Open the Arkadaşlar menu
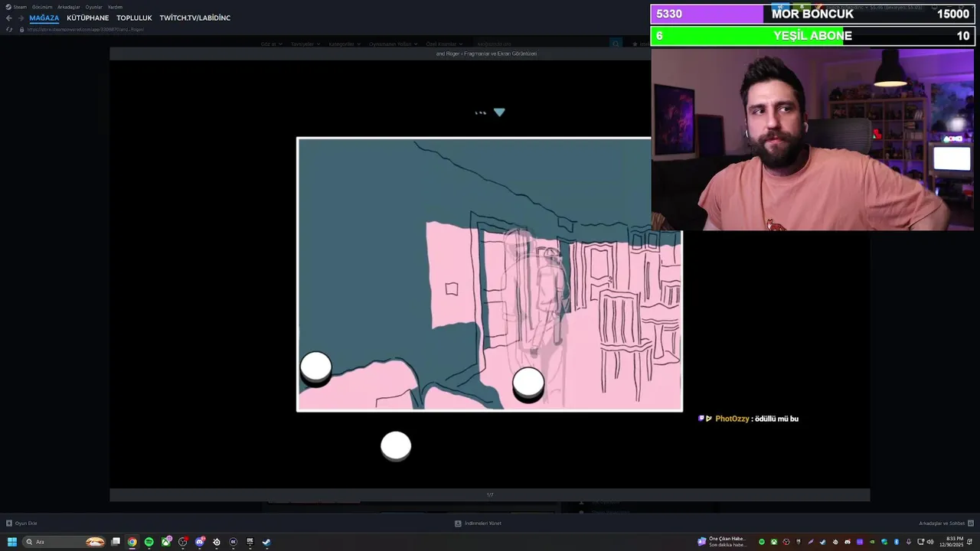This screenshot has height=551, width=980. click(x=69, y=7)
